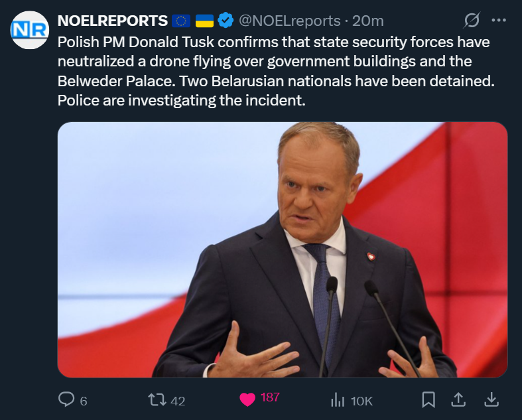Click the repost arrows icon
The height and width of the screenshot is (420, 522).
coord(157,399)
